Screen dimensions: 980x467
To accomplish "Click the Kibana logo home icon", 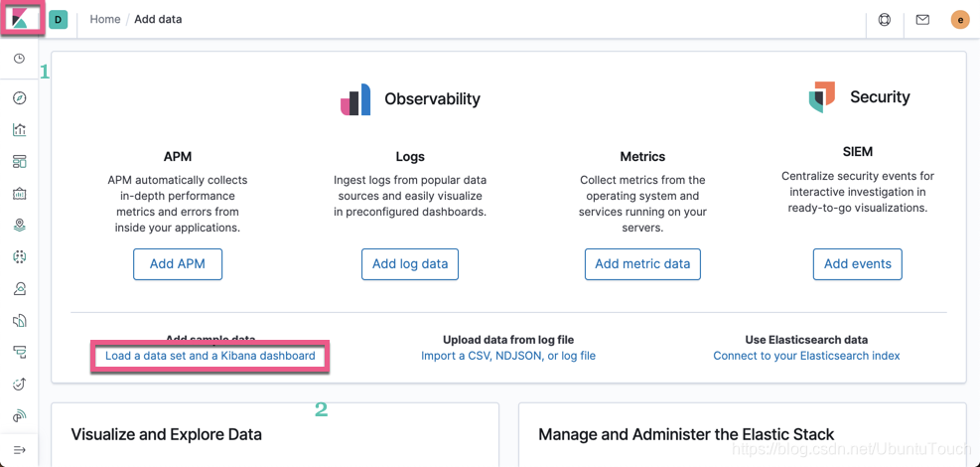I will pos(20,20).
